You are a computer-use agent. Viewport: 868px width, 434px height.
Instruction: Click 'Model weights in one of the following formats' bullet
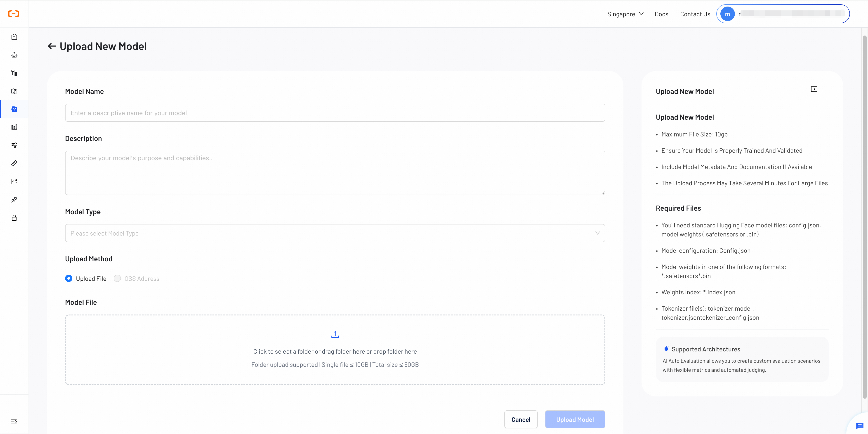pyautogui.click(x=723, y=272)
